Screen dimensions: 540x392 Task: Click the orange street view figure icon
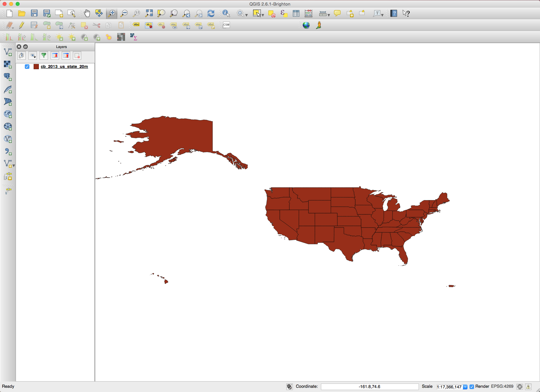(x=319, y=25)
